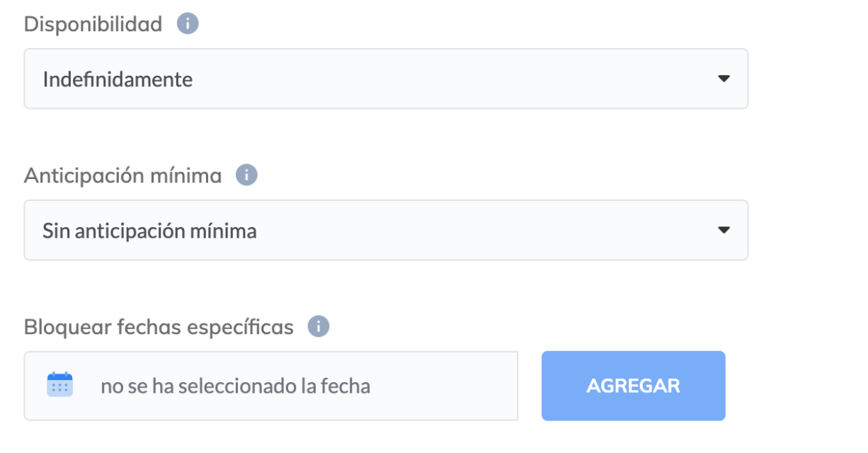Screen dimensions: 868x453
Task: Select the Indefinidamente value text
Action: pyautogui.click(x=118, y=79)
